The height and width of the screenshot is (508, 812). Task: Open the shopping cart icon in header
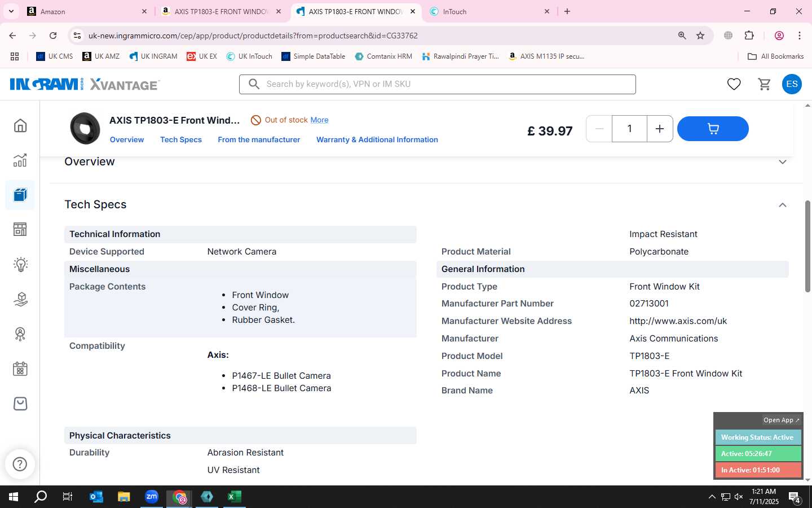[765, 84]
